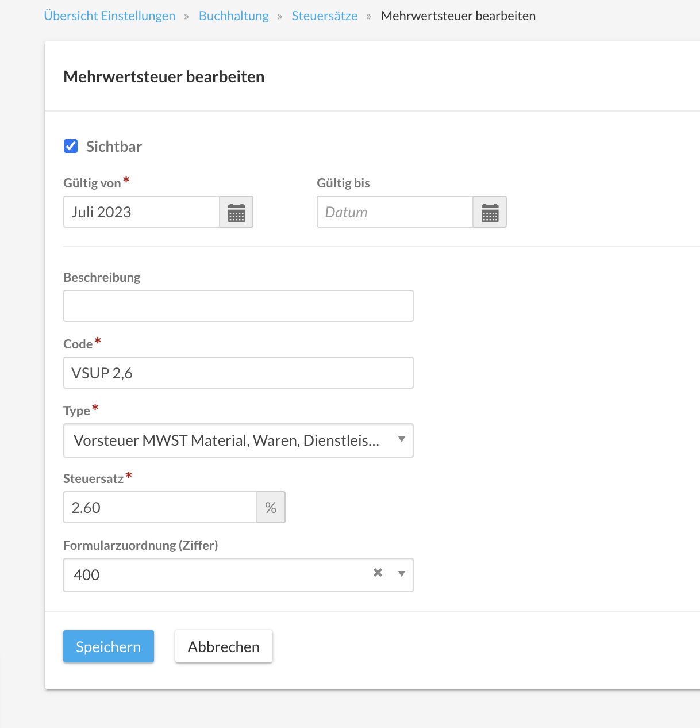The width and height of the screenshot is (700, 728).
Task: Select the empty Beschreibung text field
Action: click(x=238, y=306)
